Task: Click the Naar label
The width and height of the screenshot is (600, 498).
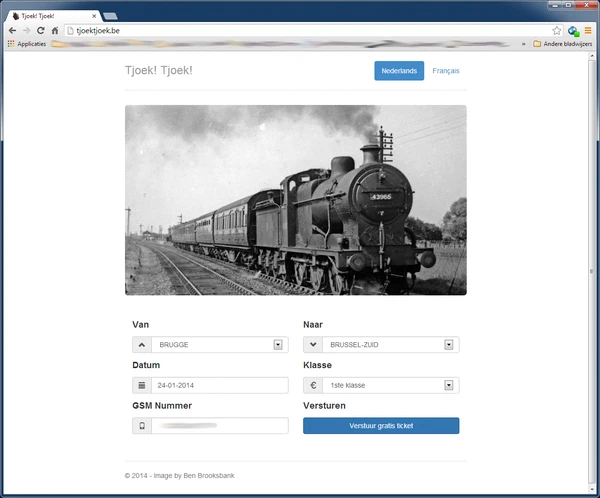Action: tap(313, 325)
